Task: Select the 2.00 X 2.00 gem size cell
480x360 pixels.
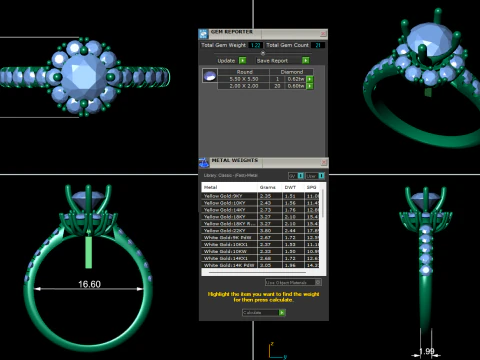Action: point(244,86)
